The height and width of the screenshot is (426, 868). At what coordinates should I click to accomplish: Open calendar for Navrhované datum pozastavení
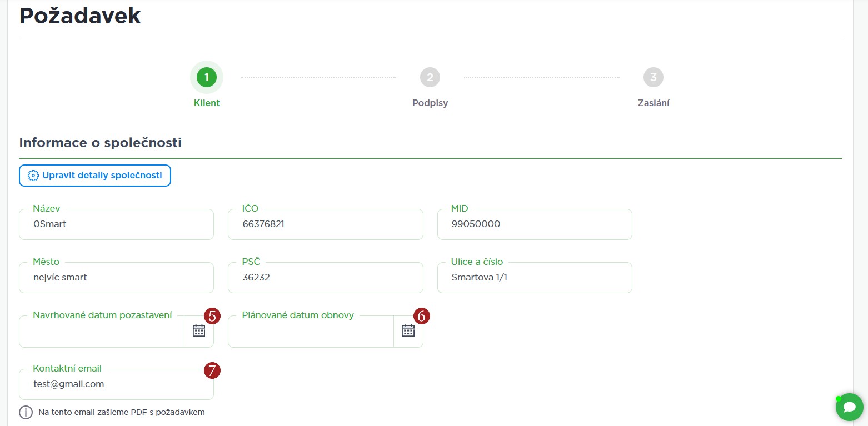pos(199,331)
